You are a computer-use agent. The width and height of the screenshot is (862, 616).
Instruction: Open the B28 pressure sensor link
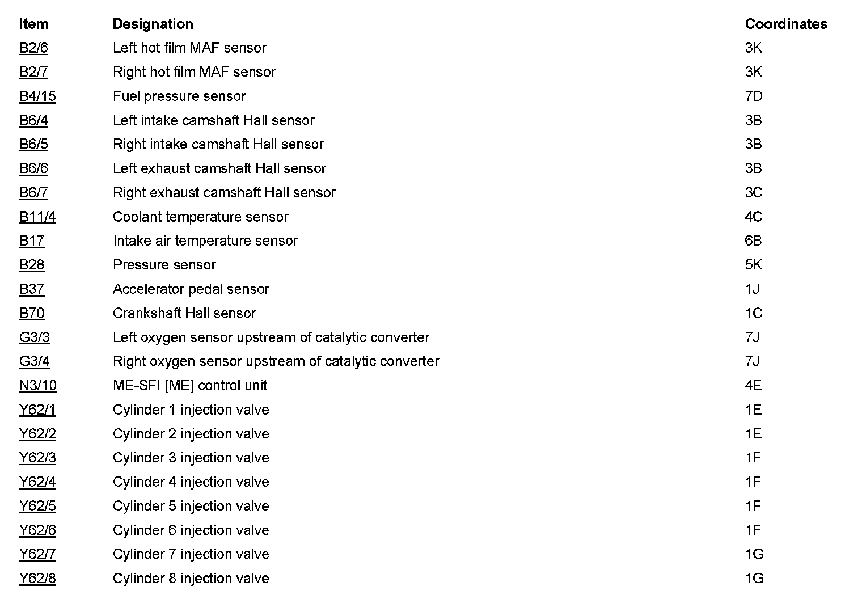pos(32,265)
